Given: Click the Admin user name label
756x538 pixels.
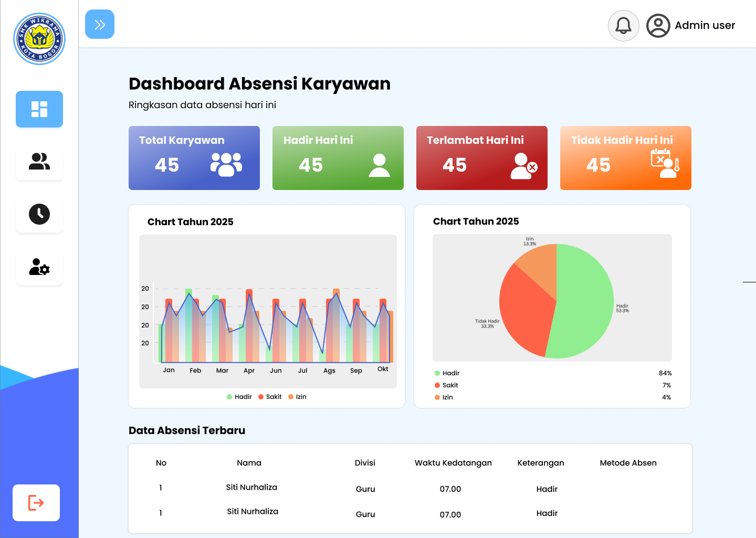Looking at the screenshot, I should 705,25.
